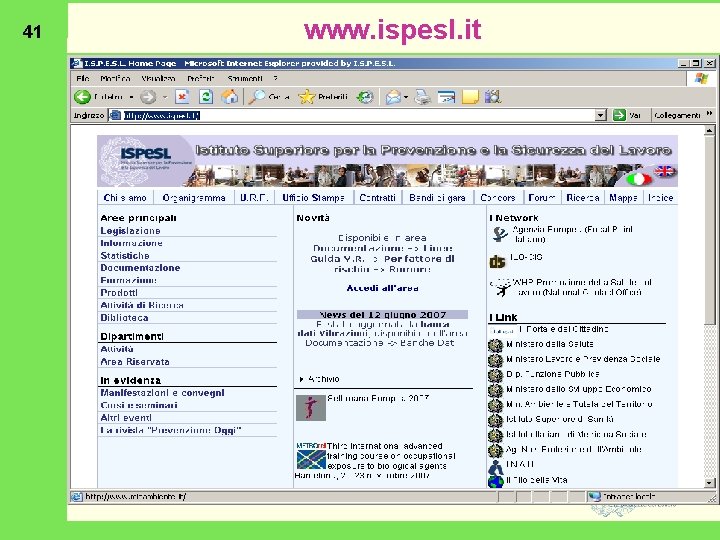
Task: Click the vertical scrollbar thumb
Action: click(709, 230)
